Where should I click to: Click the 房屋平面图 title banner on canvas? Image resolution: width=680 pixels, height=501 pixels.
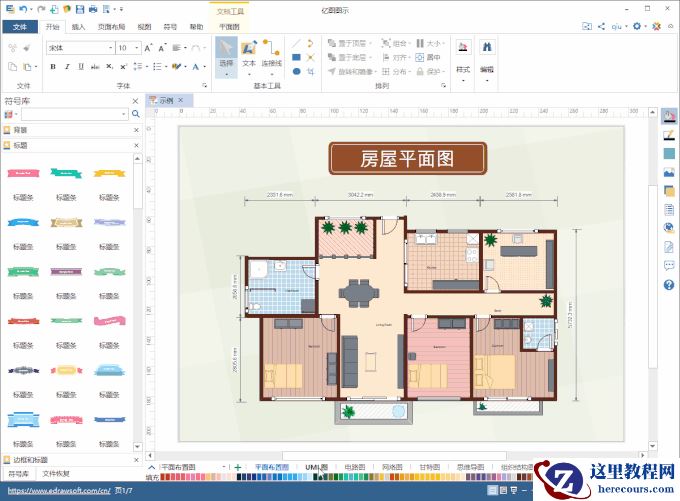coord(408,159)
